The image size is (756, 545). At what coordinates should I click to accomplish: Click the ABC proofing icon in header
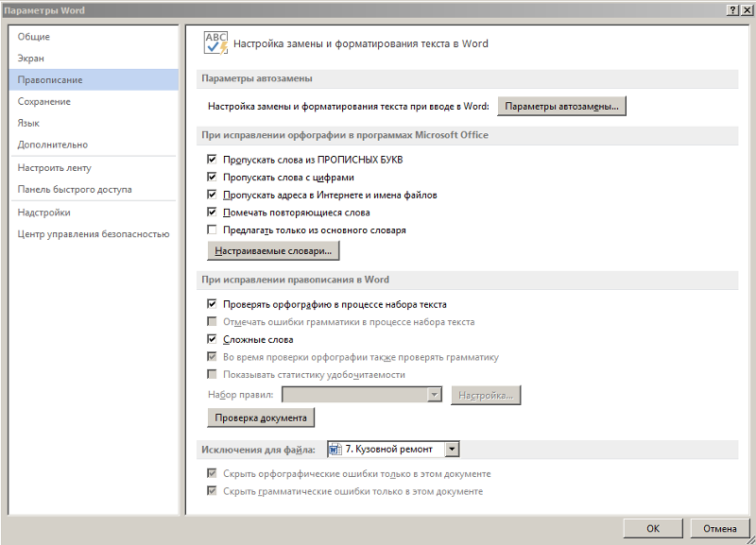pyautogui.click(x=215, y=43)
